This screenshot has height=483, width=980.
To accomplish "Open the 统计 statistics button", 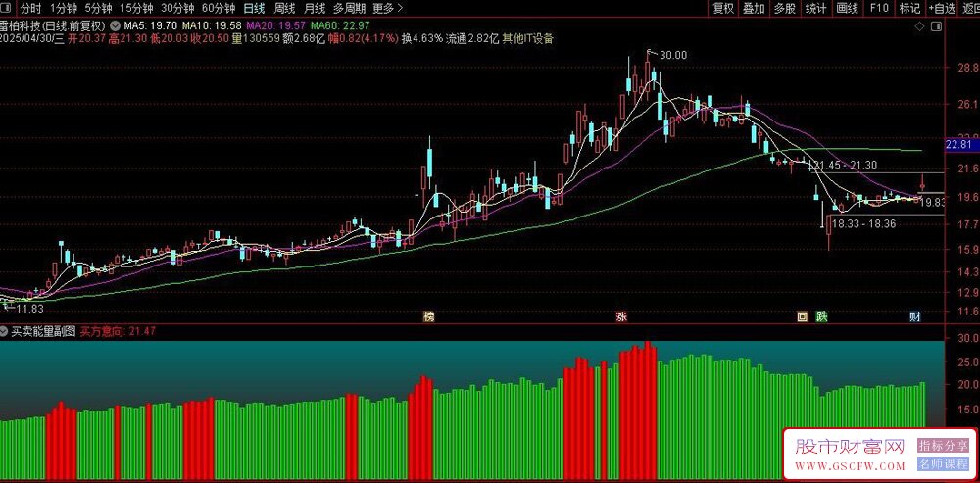I will tap(815, 8).
